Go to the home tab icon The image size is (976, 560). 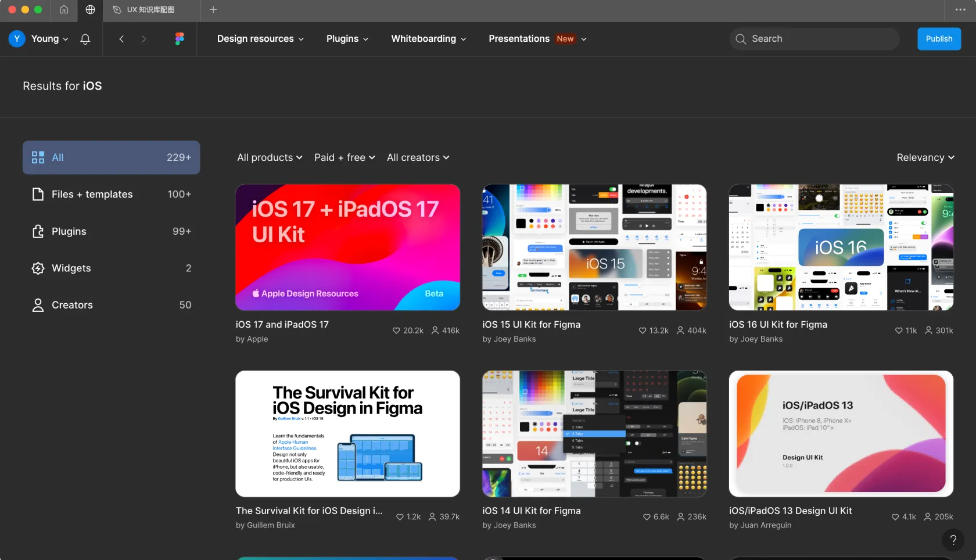pos(64,10)
